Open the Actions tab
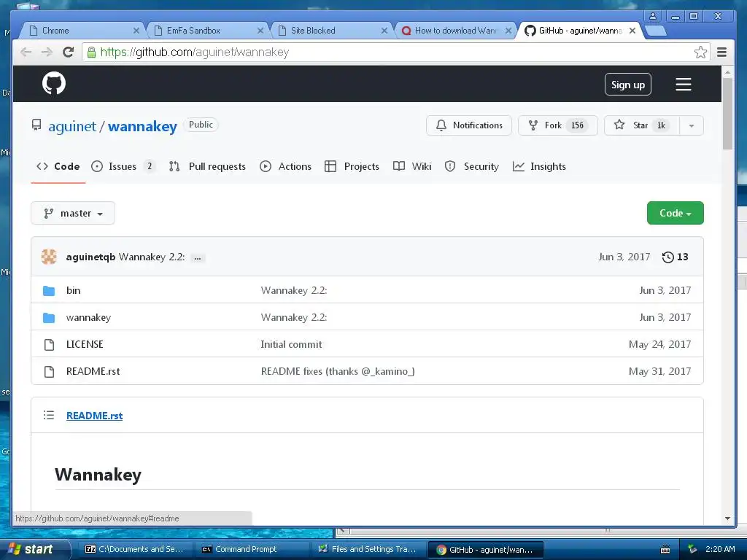Screen dimensions: 747x560 pos(285,167)
